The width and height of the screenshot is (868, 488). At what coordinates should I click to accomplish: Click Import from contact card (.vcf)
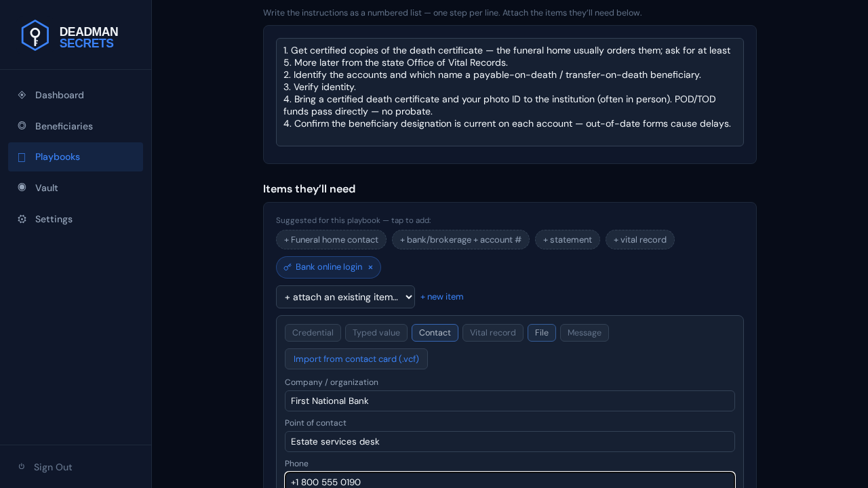tap(356, 359)
